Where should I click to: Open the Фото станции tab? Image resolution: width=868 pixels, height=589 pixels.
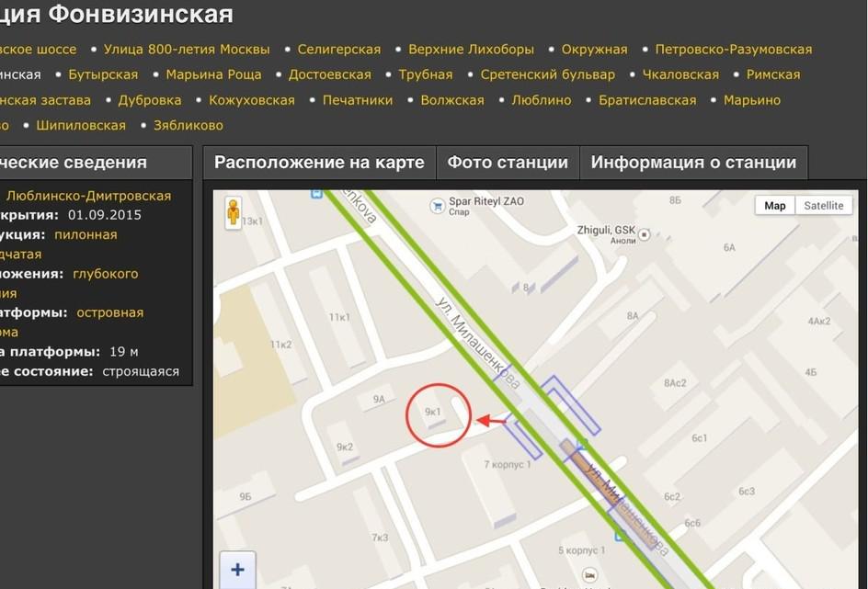(x=508, y=163)
